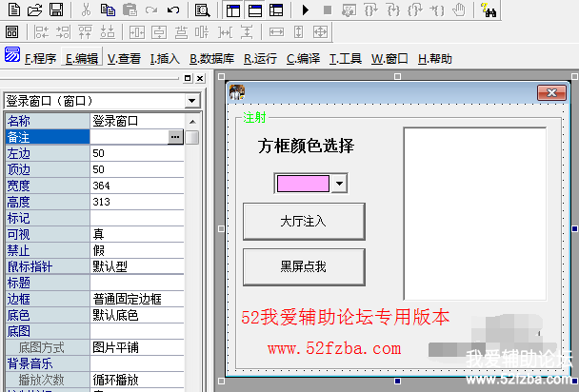Screen dimensions: 579x392
Task: Click the 黑屏点我 button
Action: click(x=304, y=267)
